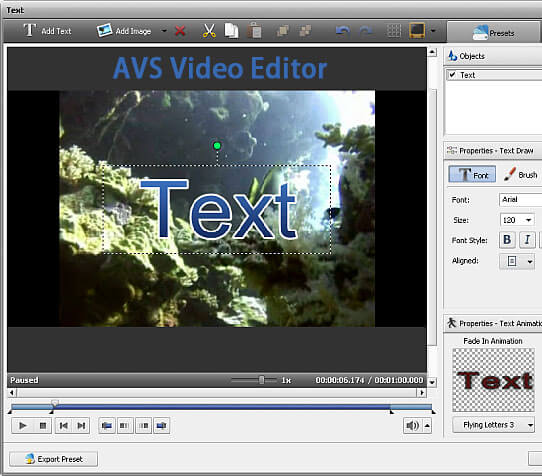Click the preview screen icon
This screenshot has width=542, height=476.
[417, 31]
